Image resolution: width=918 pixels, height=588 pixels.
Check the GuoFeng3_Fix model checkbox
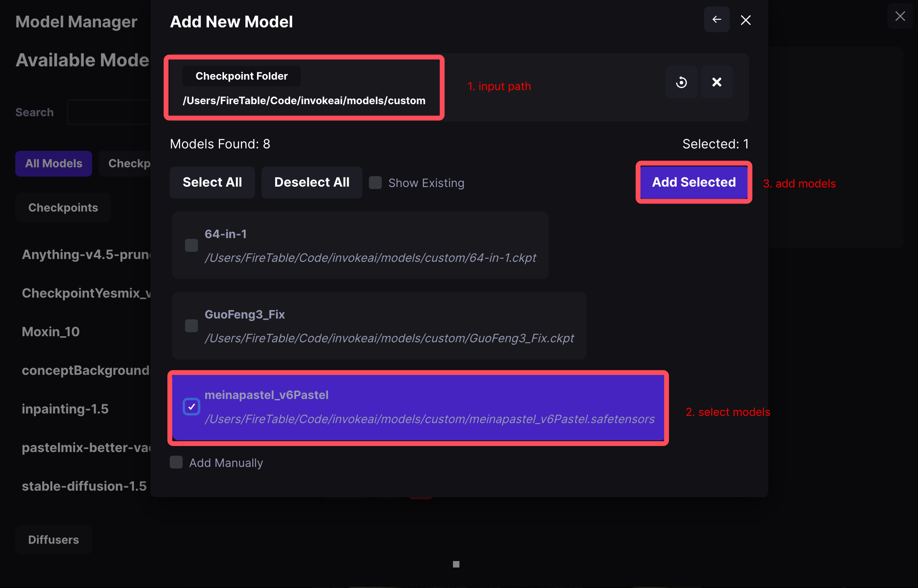click(191, 326)
